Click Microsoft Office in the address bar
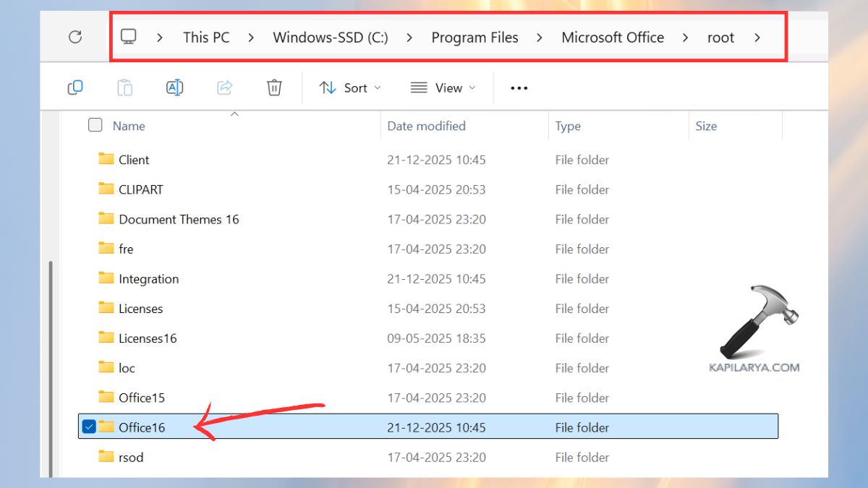 coord(613,37)
